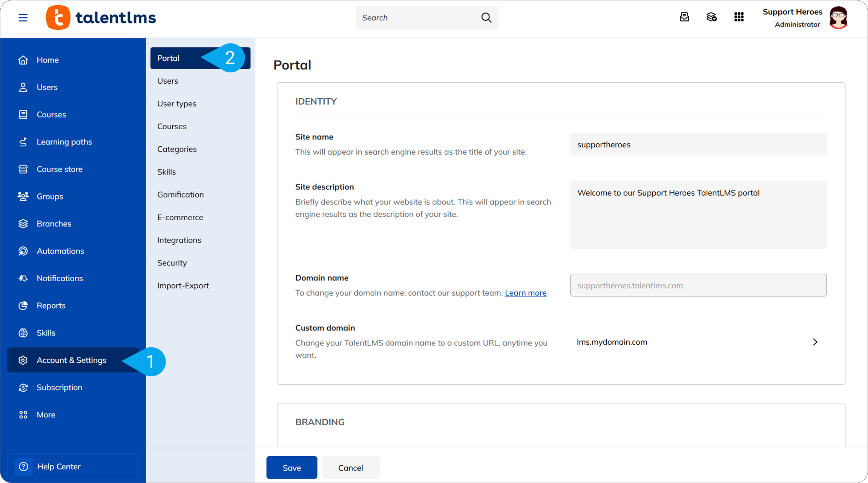868x483 pixels.
Task: Click the Users person icon in sidebar
Action: pos(23,87)
